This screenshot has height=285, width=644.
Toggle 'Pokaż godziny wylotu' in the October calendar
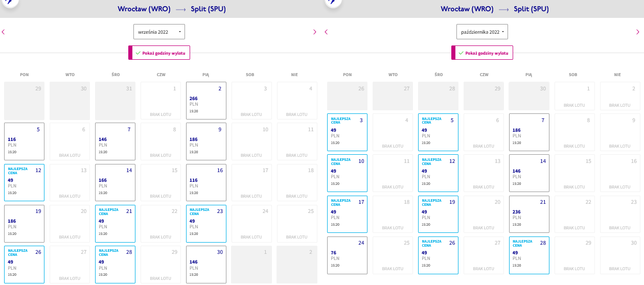482,53
